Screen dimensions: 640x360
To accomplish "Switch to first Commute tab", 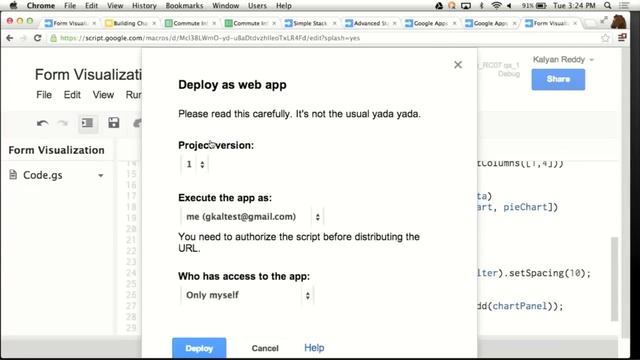I will click(190, 23).
